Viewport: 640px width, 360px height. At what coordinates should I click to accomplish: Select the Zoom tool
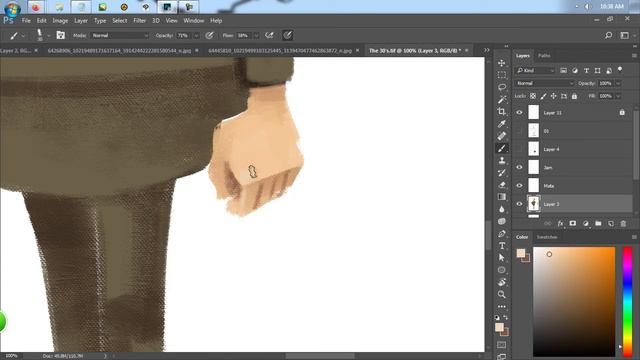click(x=502, y=294)
